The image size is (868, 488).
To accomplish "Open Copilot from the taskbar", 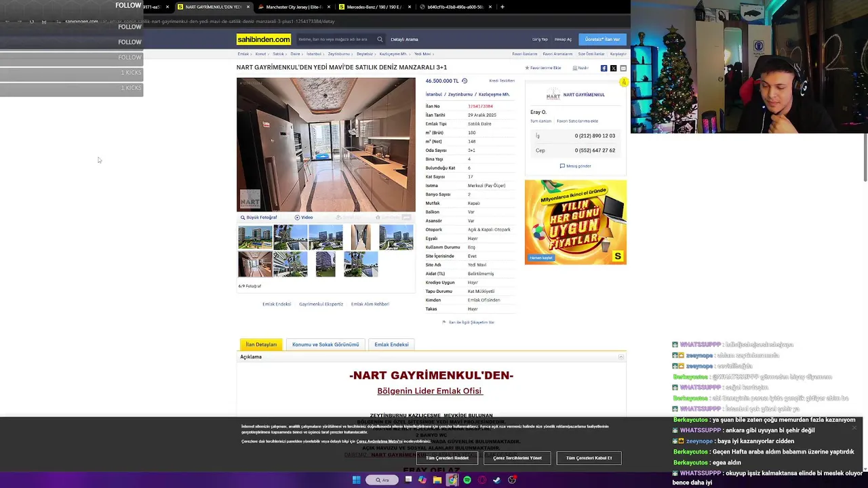I will (422, 480).
